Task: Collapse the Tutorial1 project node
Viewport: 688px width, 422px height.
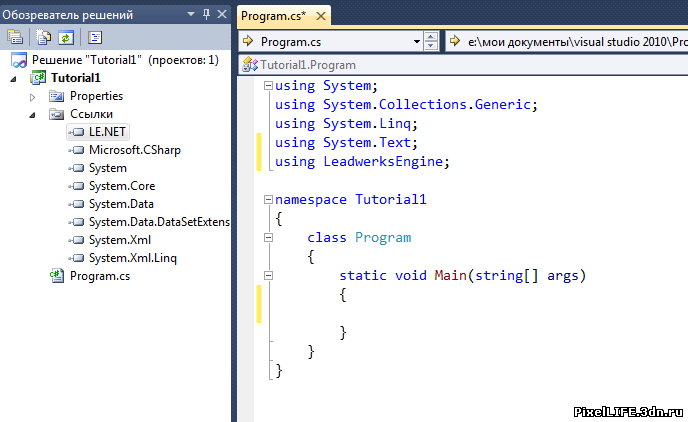Action: coord(14,79)
